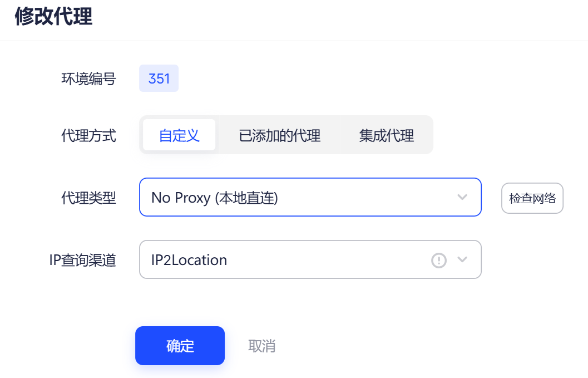This screenshot has width=588, height=378.
Task: Open the 代理类型 dropdown
Action: (310, 198)
